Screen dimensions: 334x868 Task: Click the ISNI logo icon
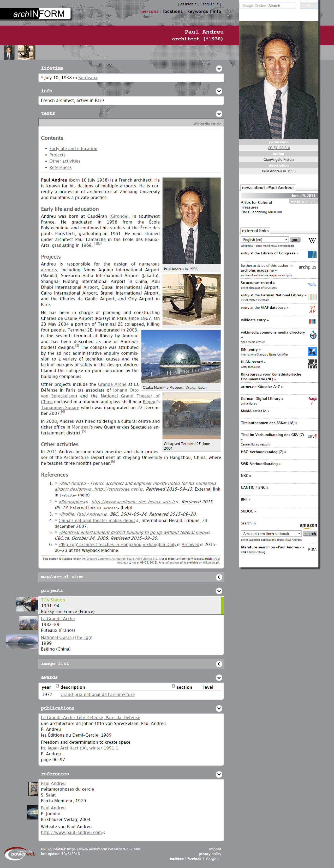(x=312, y=351)
